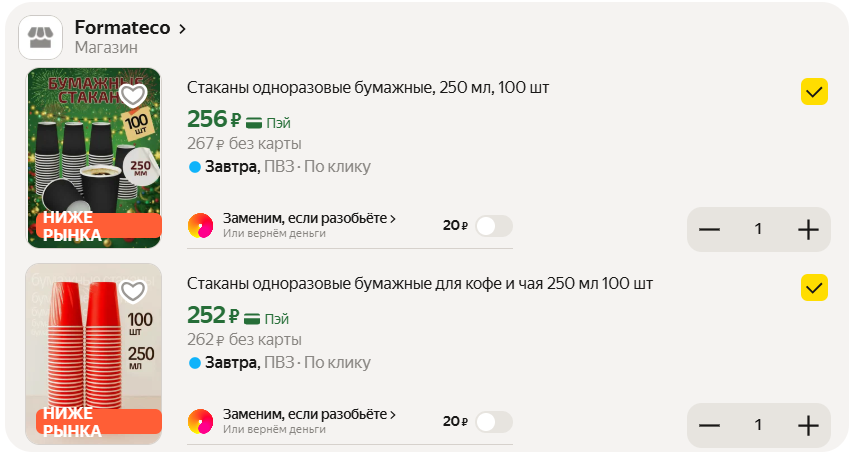The height and width of the screenshot is (457, 854).
Task: Open "Стаканы одноразовые бумажные для кофе и чая" link
Action: tap(420, 284)
